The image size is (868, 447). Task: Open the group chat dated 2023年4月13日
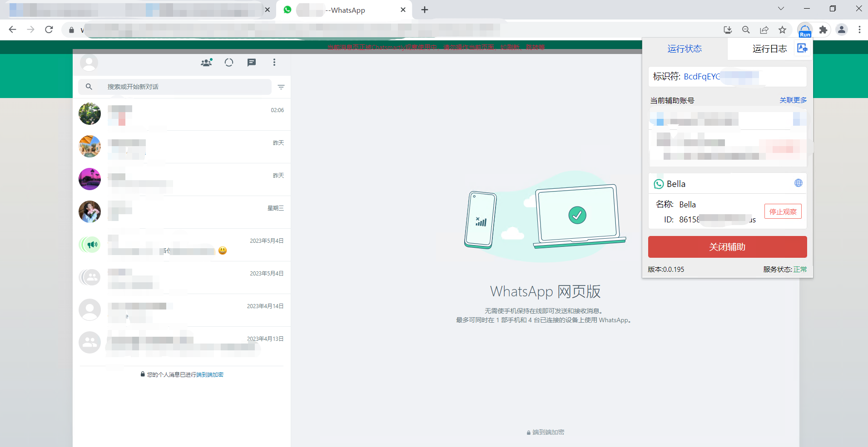tap(182, 343)
